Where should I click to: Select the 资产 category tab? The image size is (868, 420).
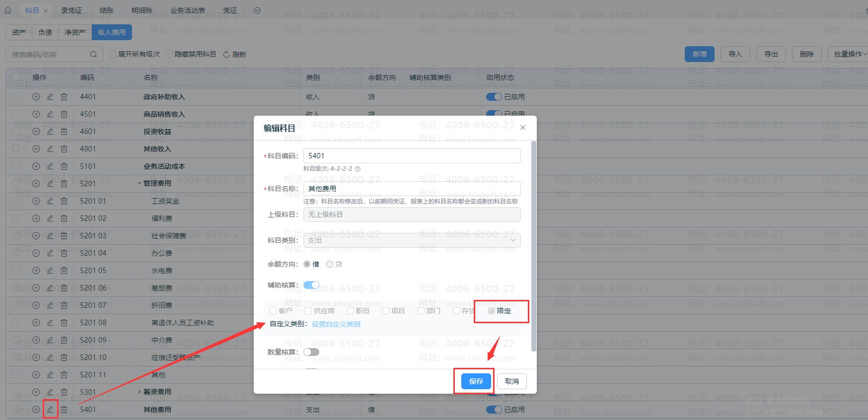(x=19, y=32)
